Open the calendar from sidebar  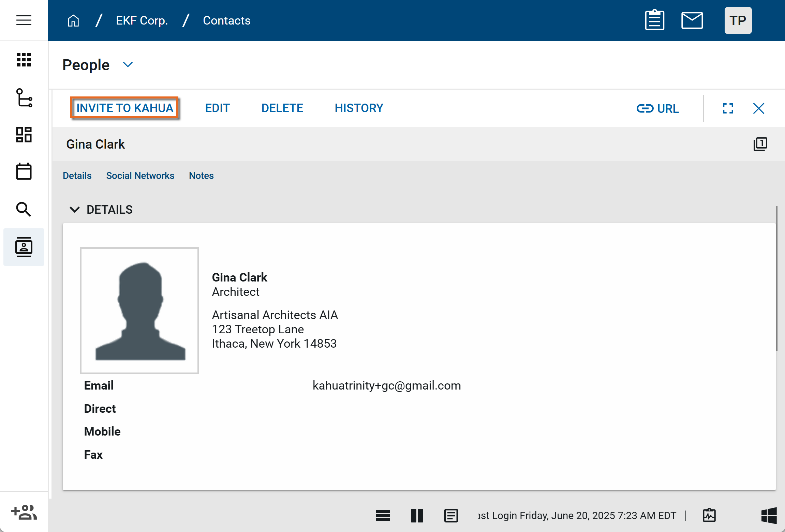[x=24, y=171]
